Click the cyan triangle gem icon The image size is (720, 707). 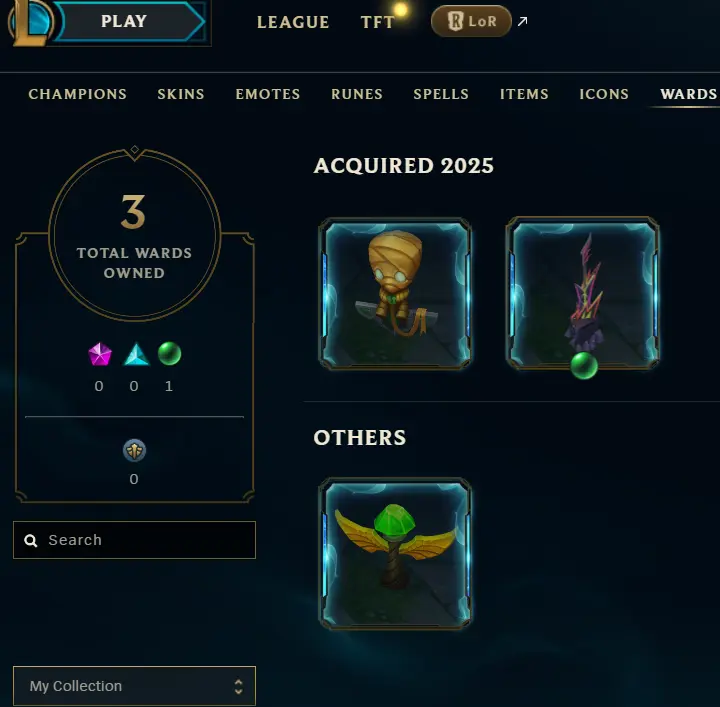pos(136,354)
